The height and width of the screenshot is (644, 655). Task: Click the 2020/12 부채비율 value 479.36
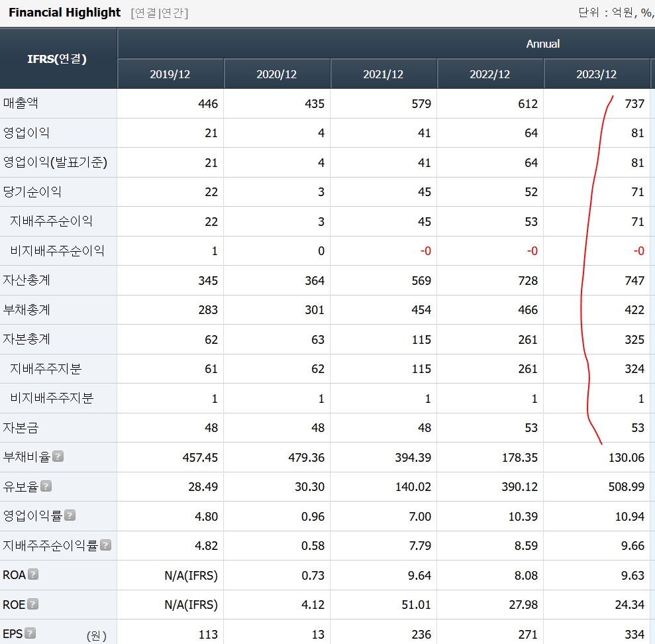pos(306,458)
